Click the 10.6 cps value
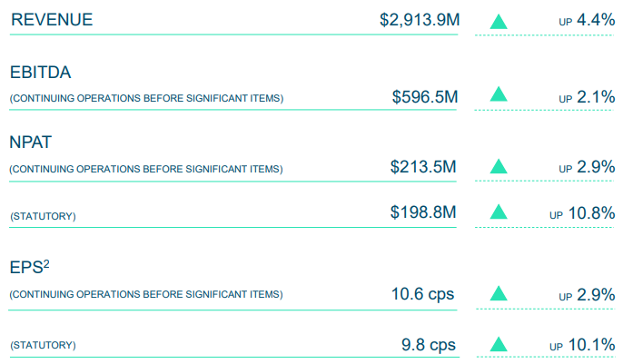This screenshot has height=364, width=623. [x=423, y=294]
